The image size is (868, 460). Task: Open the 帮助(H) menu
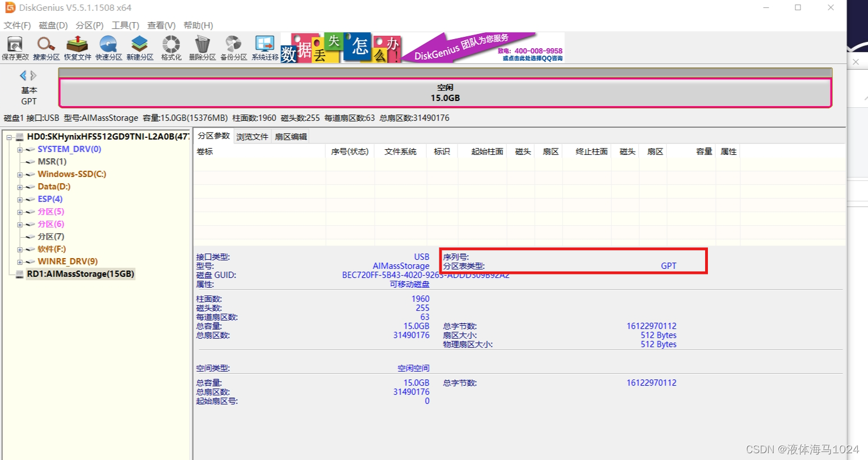point(198,26)
